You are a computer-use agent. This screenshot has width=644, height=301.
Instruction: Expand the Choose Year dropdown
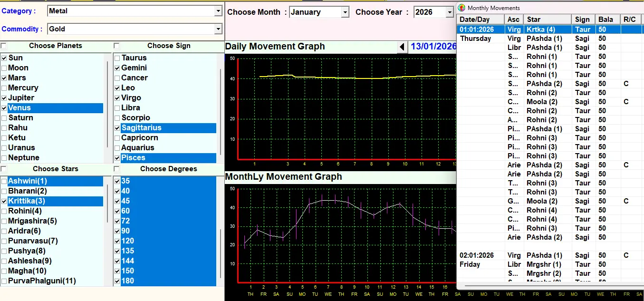tap(449, 12)
